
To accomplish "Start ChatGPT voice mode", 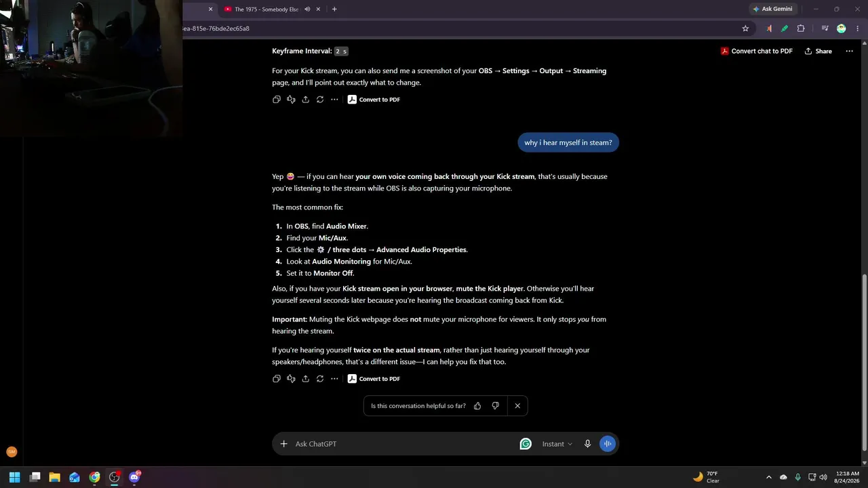I will tap(608, 444).
